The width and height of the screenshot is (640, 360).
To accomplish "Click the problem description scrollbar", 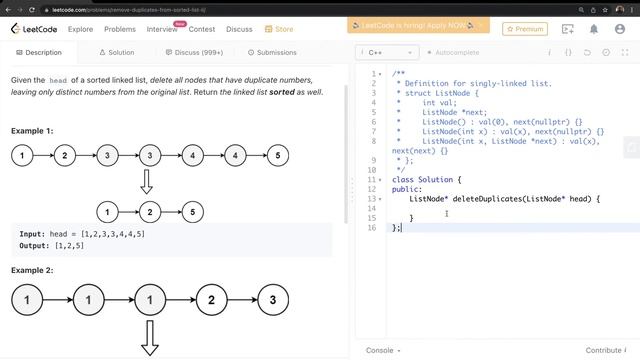I will pyautogui.click(x=346, y=154).
